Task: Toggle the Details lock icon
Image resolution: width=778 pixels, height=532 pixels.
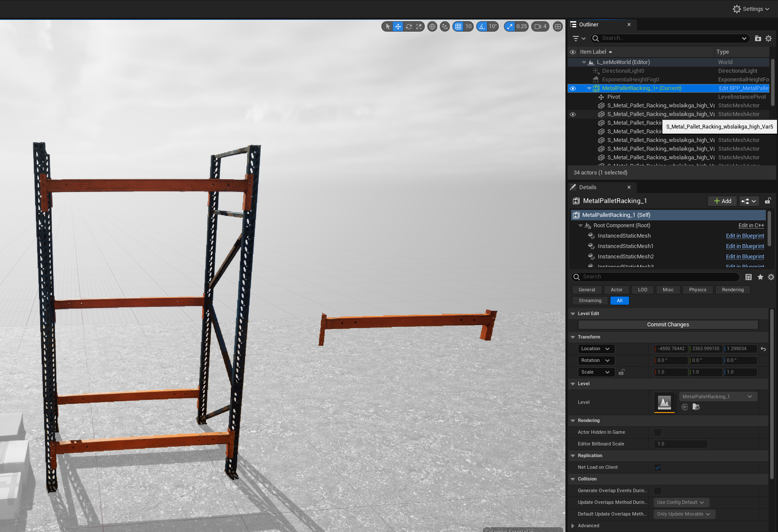Action: coord(768,201)
